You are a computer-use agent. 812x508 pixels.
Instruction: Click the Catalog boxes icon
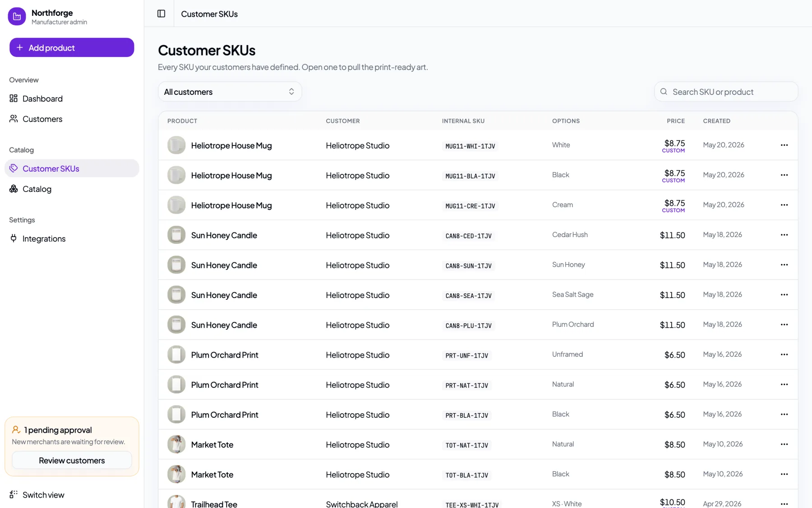pyautogui.click(x=14, y=188)
